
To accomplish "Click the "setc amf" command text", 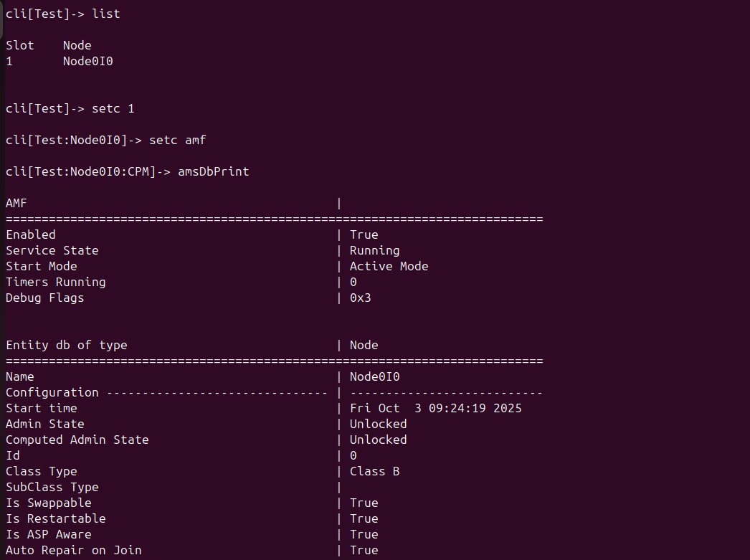I will click(x=177, y=140).
